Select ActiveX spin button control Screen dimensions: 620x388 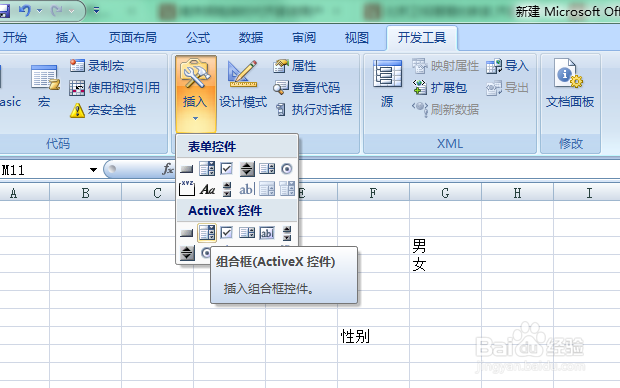click(187, 253)
